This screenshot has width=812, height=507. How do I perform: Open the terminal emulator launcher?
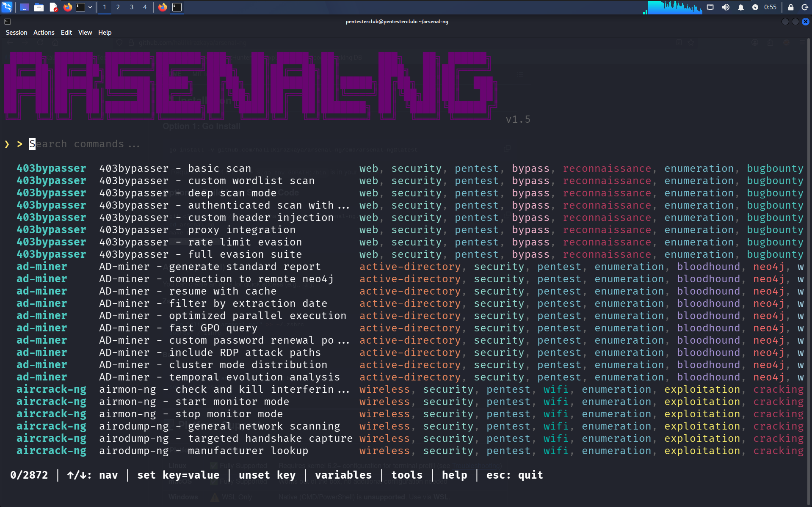[80, 7]
